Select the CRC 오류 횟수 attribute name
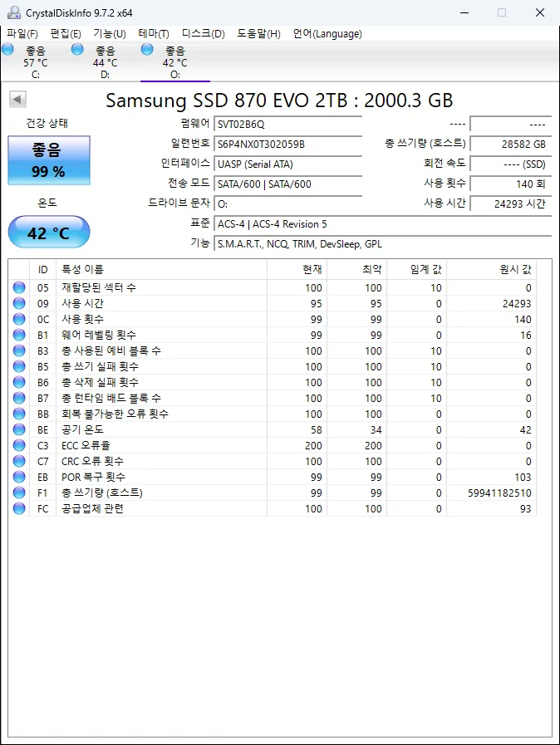 coord(93,461)
